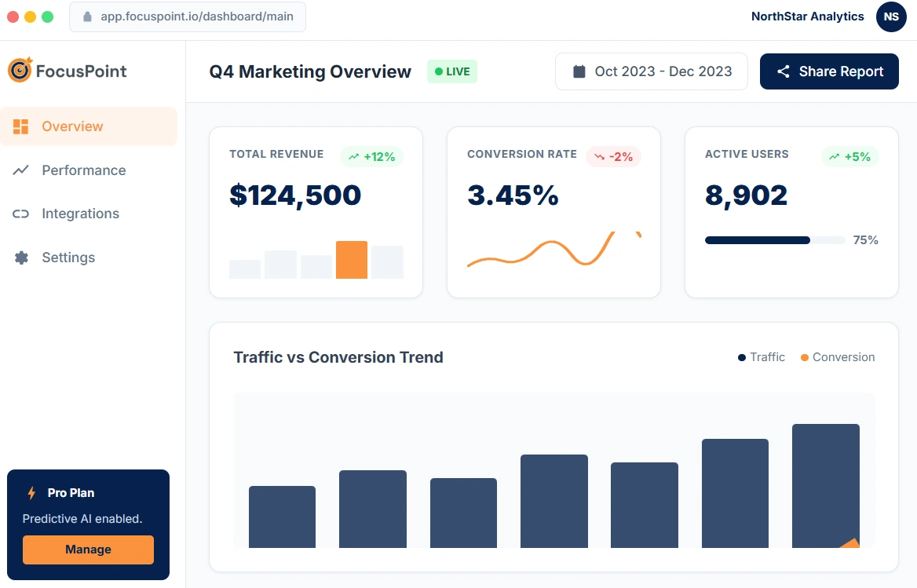Click the Integrations chain link icon

point(21,214)
